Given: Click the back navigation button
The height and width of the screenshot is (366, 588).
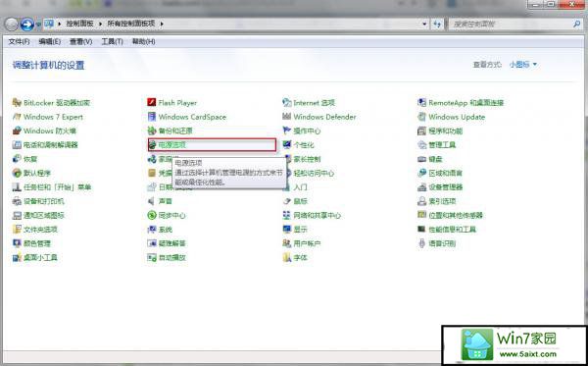Looking at the screenshot, I should pyautogui.click(x=11, y=25).
